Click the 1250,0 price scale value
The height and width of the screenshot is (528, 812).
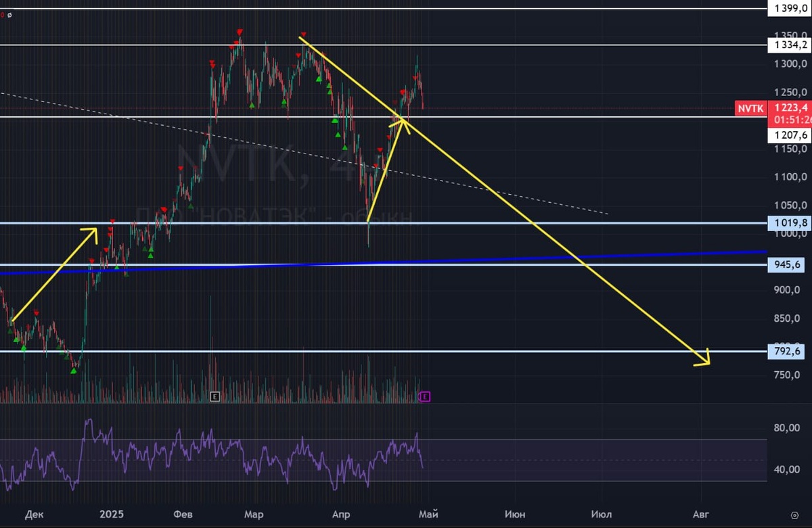(x=790, y=93)
